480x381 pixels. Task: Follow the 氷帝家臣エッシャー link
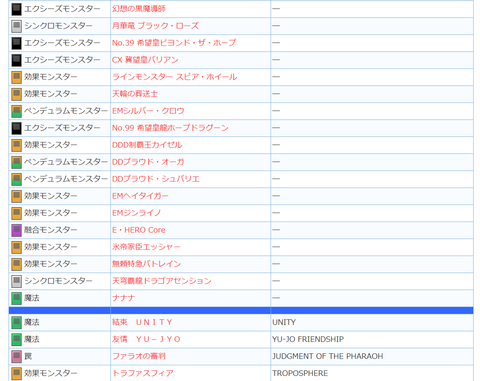(146, 247)
